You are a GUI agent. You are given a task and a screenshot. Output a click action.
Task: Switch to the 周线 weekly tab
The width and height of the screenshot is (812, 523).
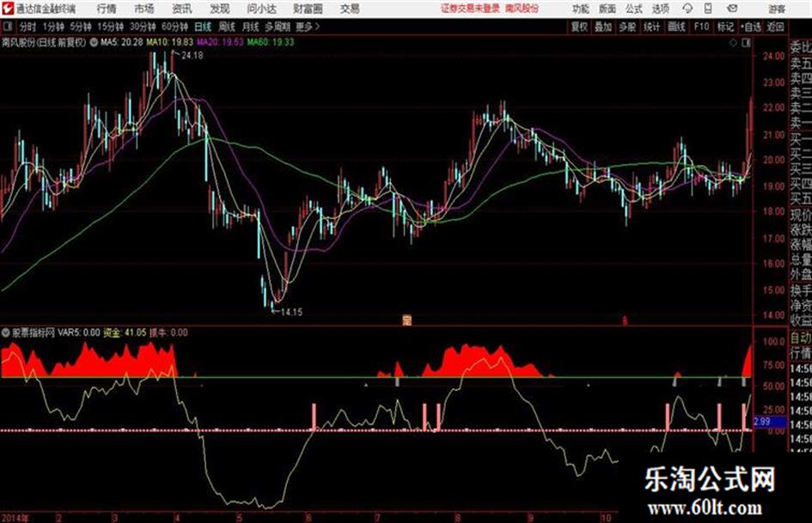(227, 27)
